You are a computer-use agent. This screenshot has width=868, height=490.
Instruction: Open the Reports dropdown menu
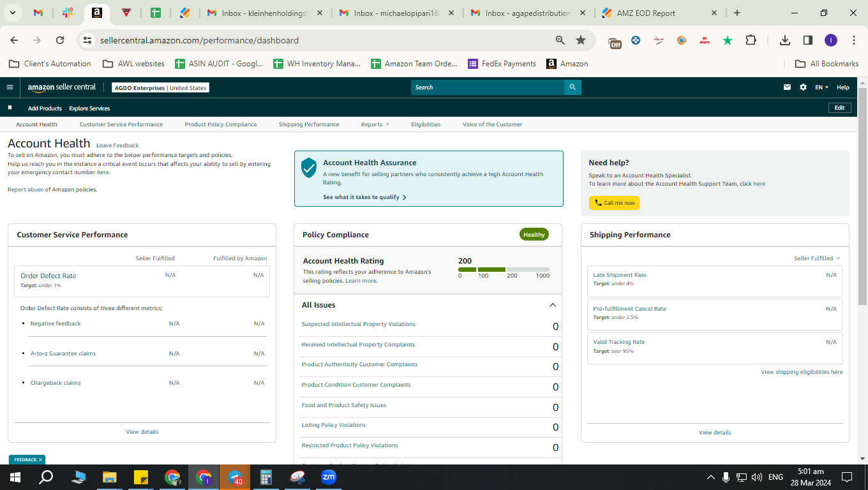375,124
